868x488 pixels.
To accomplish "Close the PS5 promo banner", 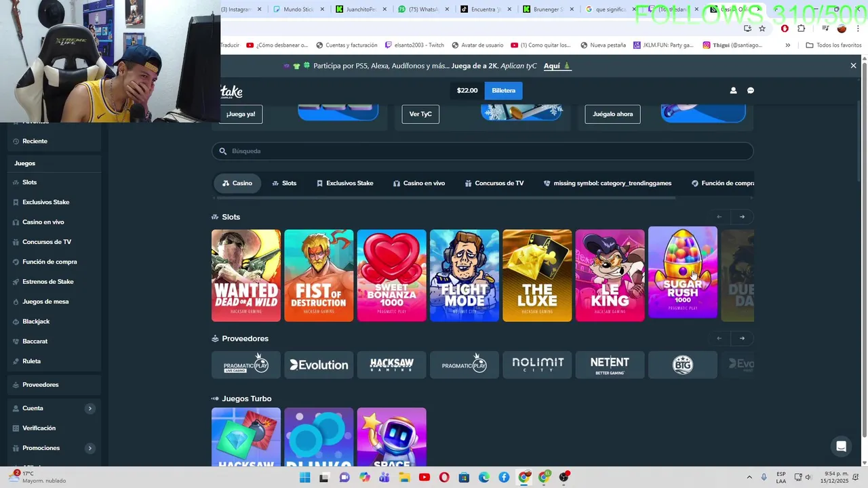I will (x=853, y=66).
